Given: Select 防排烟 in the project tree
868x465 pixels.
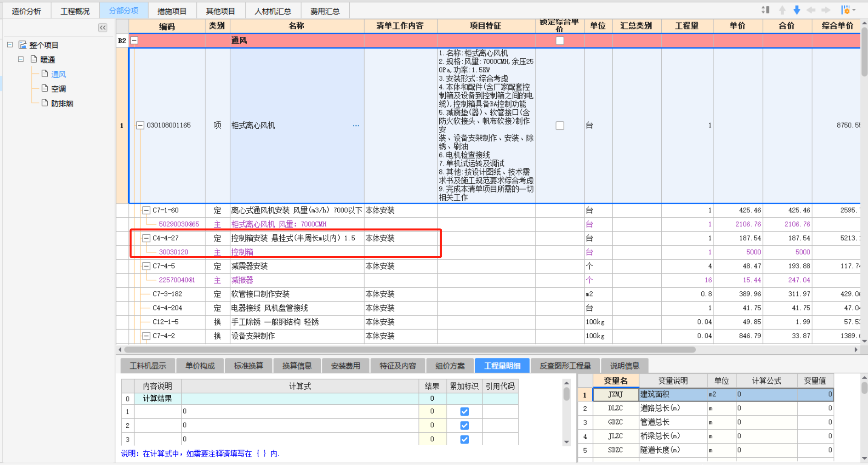Looking at the screenshot, I should point(62,103).
